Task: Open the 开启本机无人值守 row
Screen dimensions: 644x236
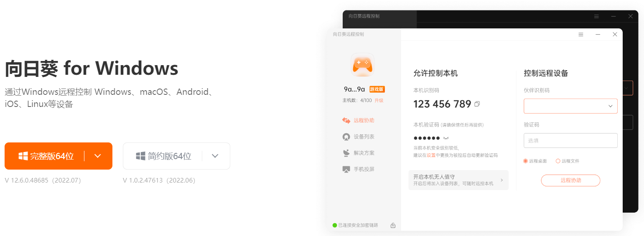Action: pos(458,180)
